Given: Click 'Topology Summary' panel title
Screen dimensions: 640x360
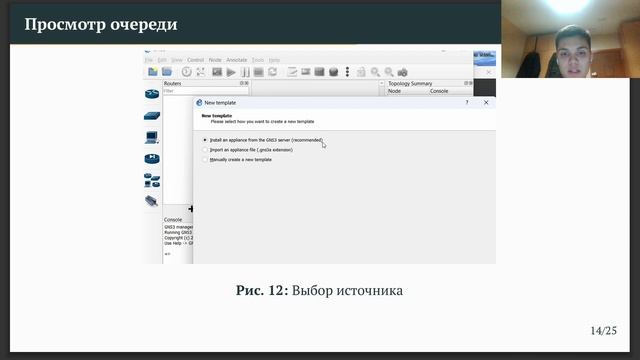Looking at the screenshot, I should point(410,83).
